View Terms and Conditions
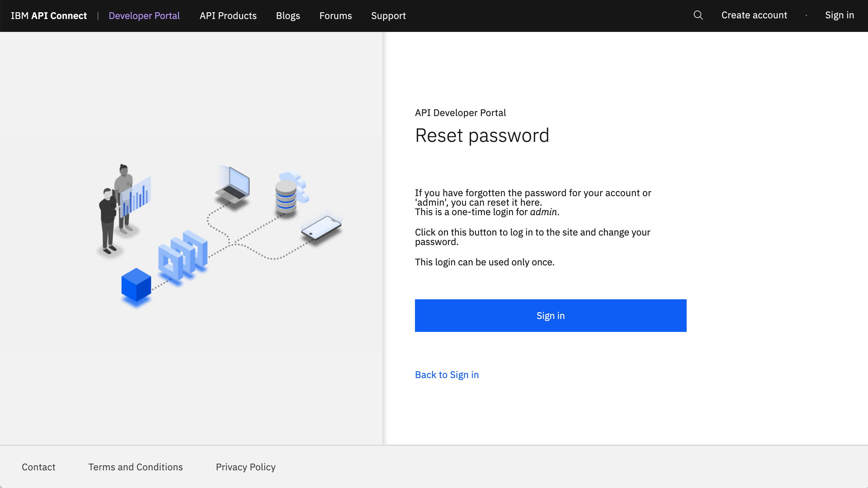This screenshot has width=868, height=488. pos(135,467)
